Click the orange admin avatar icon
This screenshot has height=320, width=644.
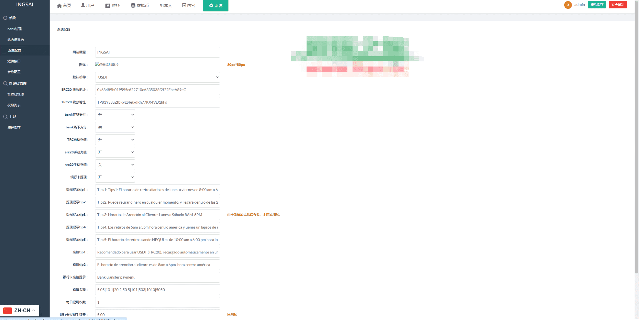point(568,5)
